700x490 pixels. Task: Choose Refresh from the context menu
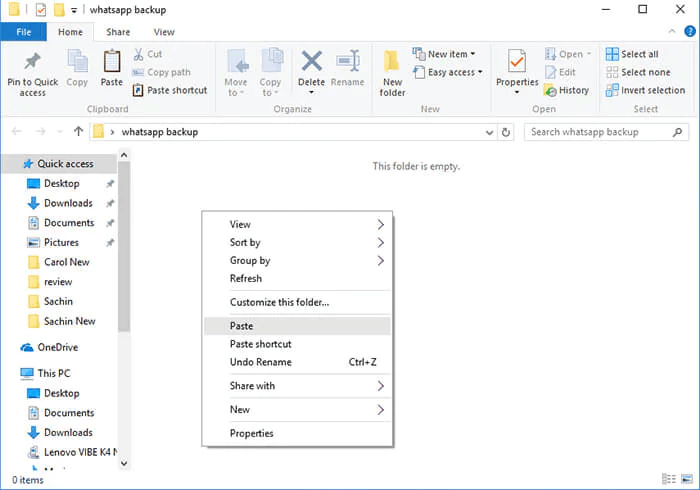(297, 278)
